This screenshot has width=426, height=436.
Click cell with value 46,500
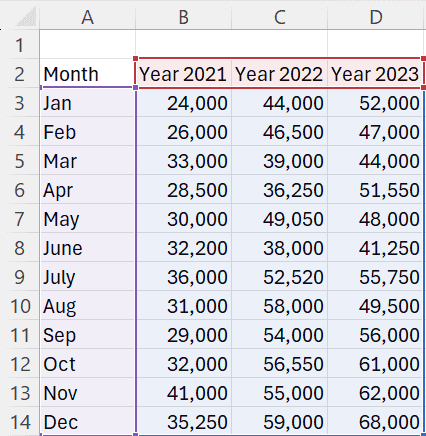pyautogui.click(x=279, y=132)
